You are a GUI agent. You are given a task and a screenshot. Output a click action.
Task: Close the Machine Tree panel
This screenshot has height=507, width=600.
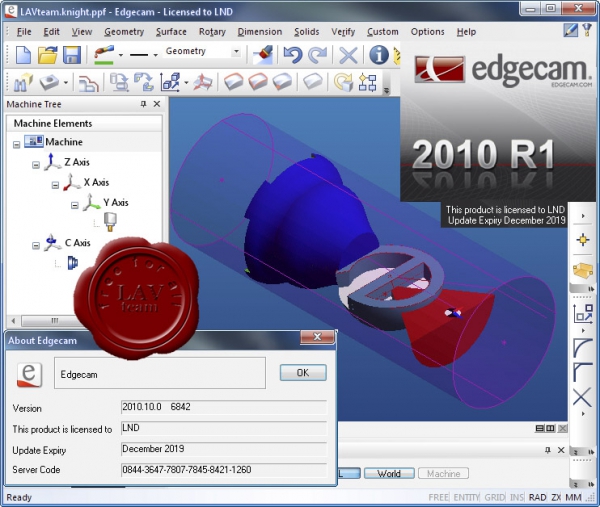[x=157, y=104]
